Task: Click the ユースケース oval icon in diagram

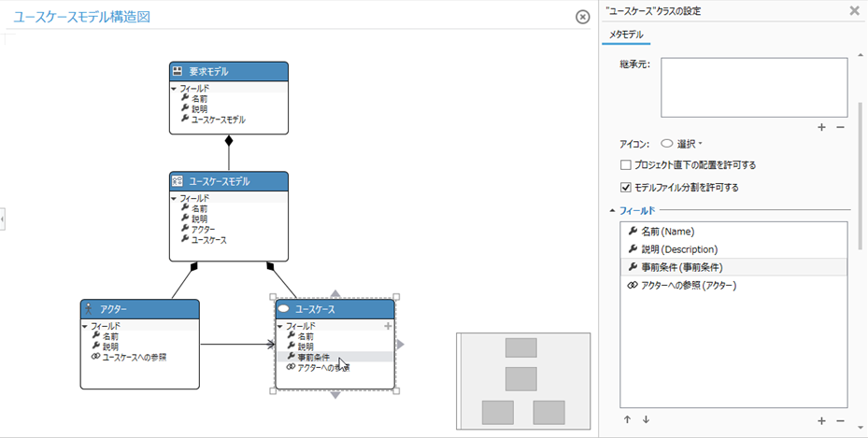Action: [x=283, y=309]
